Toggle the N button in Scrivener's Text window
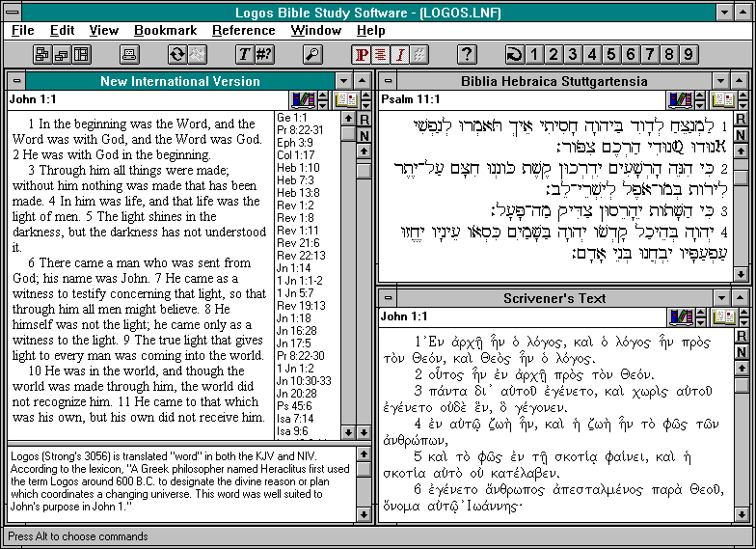Image resolution: width=756 pixels, height=549 pixels. 742,353
